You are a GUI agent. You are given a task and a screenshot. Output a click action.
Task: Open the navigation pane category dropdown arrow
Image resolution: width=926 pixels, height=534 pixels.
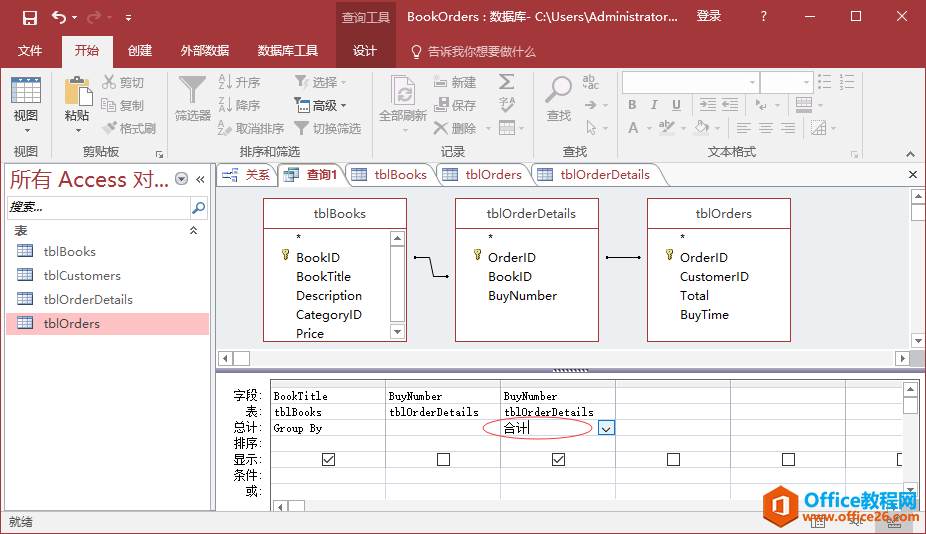pyautogui.click(x=181, y=179)
